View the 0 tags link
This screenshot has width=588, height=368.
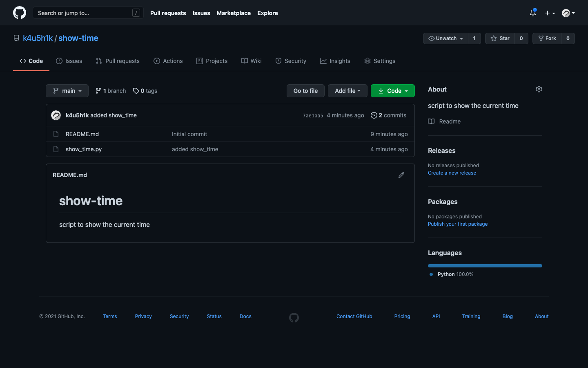click(x=145, y=91)
